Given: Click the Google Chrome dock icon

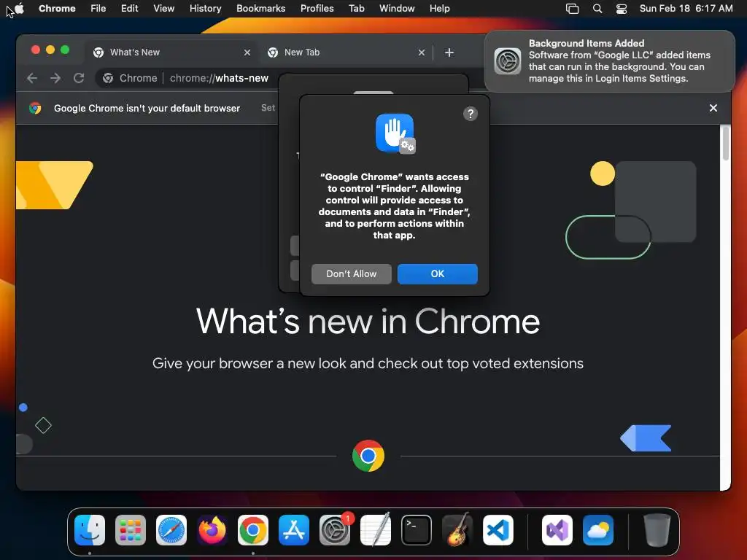Looking at the screenshot, I should (253, 530).
